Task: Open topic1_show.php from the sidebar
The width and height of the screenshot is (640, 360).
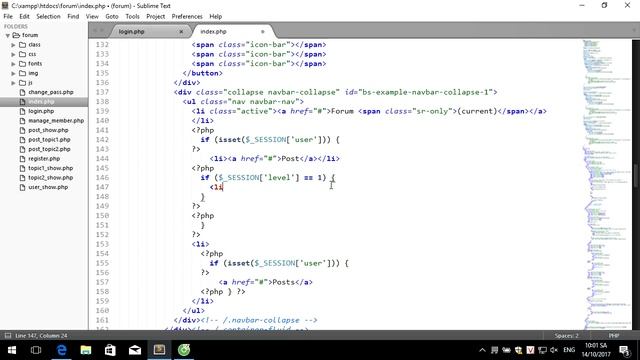Action: tap(51, 168)
